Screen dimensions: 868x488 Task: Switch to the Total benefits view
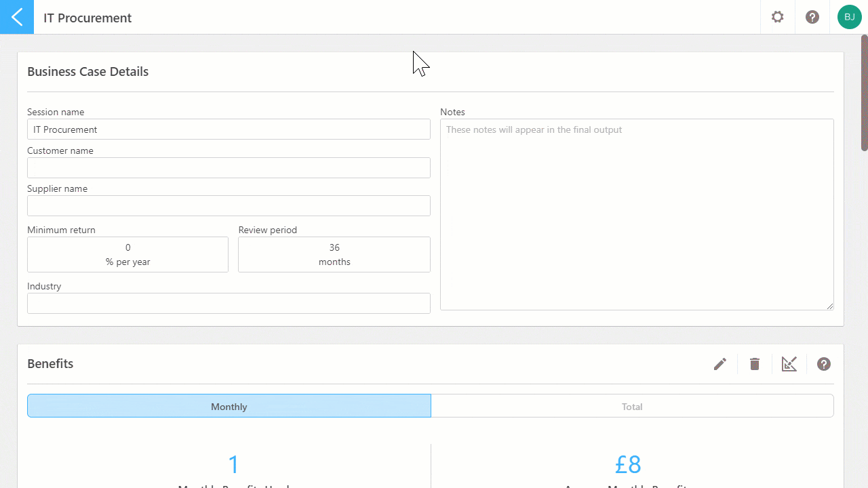coord(632,406)
